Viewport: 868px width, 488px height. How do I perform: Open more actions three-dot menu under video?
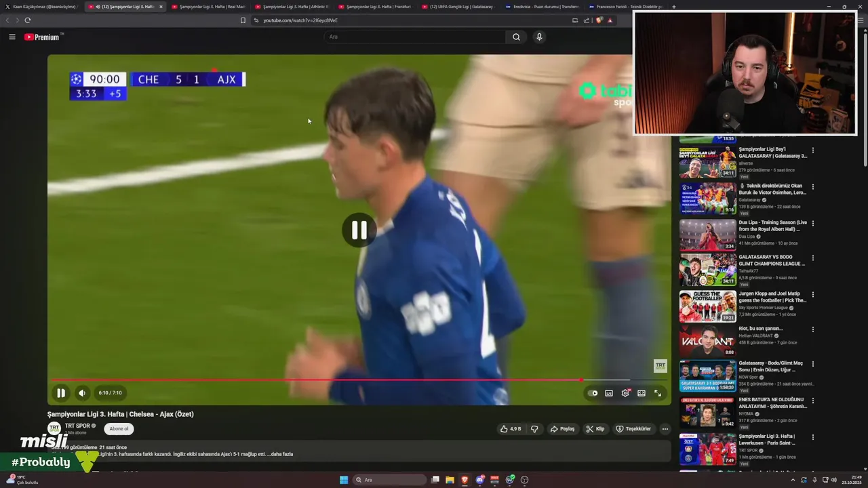(x=665, y=429)
